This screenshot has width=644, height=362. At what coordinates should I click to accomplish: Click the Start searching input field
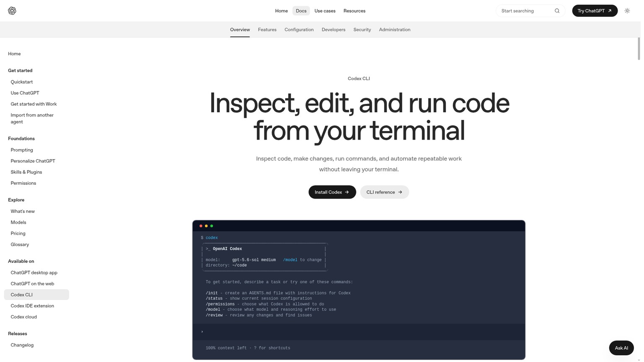pos(530,11)
